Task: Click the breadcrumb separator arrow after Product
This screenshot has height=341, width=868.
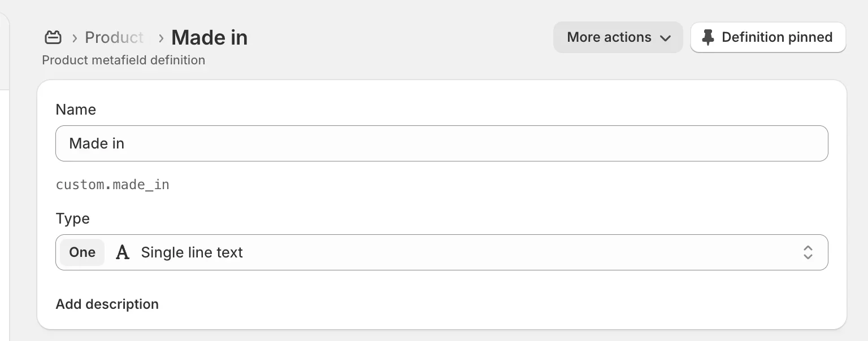Action: pos(160,37)
